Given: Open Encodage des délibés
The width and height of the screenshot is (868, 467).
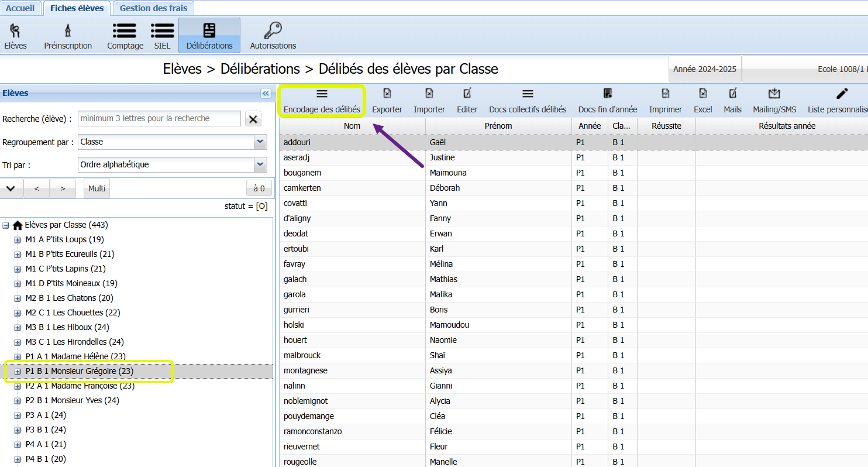Looking at the screenshot, I should 322,101.
